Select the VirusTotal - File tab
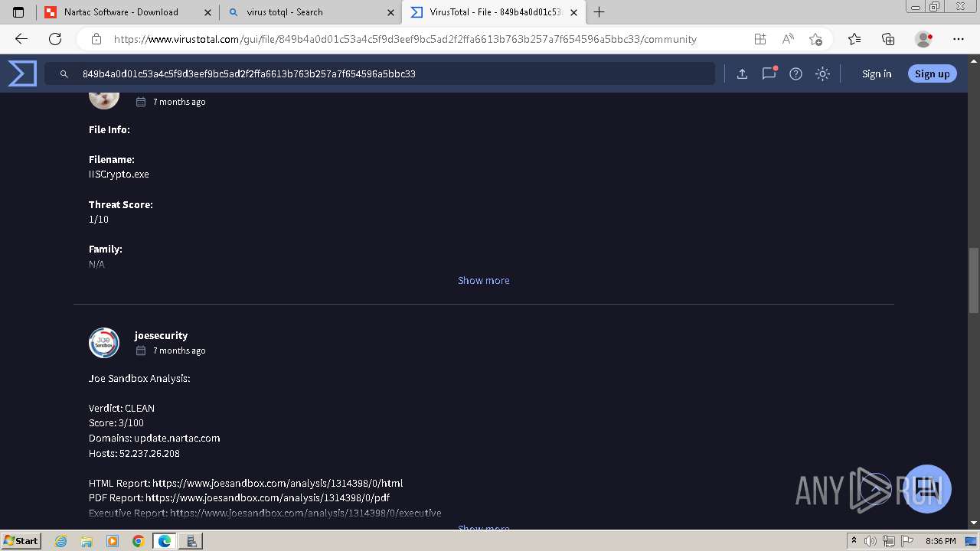 [493, 12]
